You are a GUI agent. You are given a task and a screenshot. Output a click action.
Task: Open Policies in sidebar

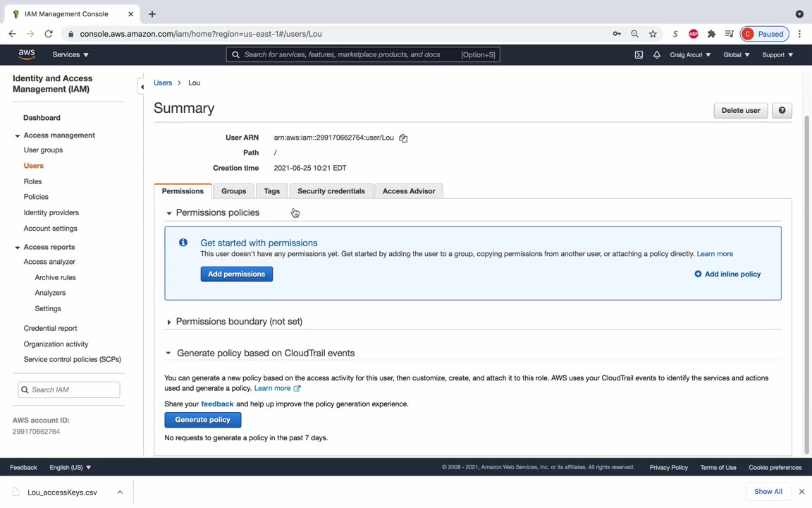click(36, 197)
